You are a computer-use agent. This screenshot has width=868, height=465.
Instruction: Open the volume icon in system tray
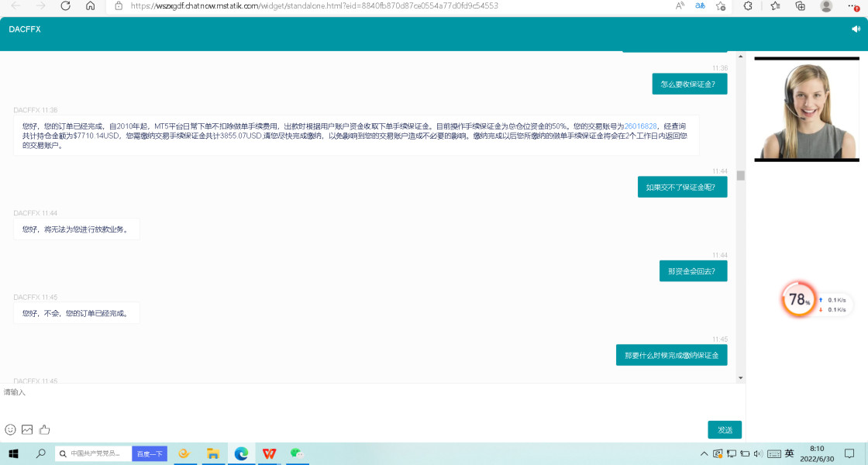pos(759,454)
